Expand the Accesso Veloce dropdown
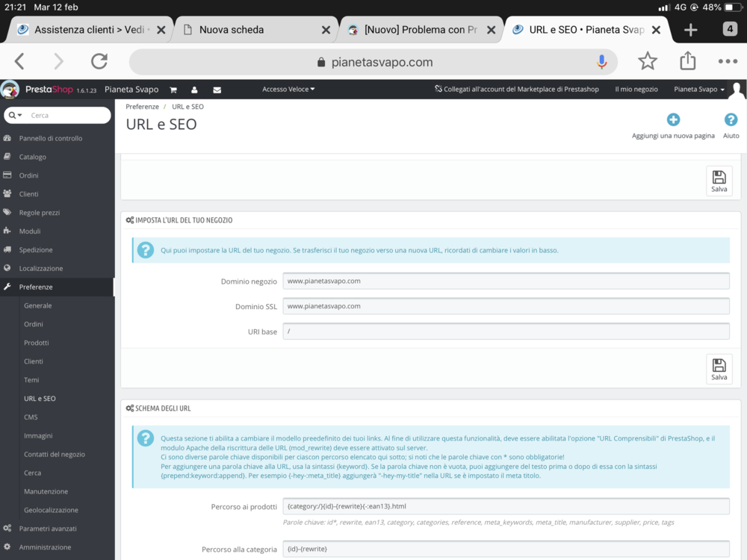 [288, 89]
